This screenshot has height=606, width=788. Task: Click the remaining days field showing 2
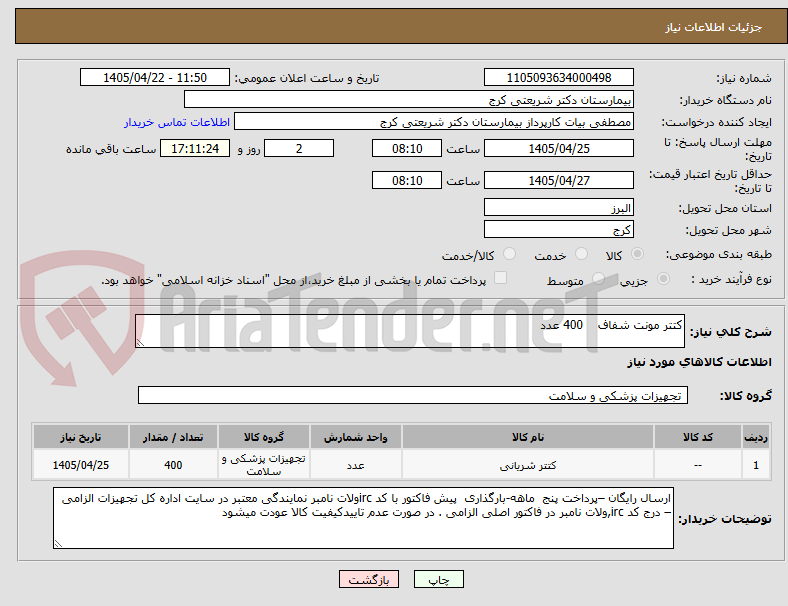tap(299, 148)
